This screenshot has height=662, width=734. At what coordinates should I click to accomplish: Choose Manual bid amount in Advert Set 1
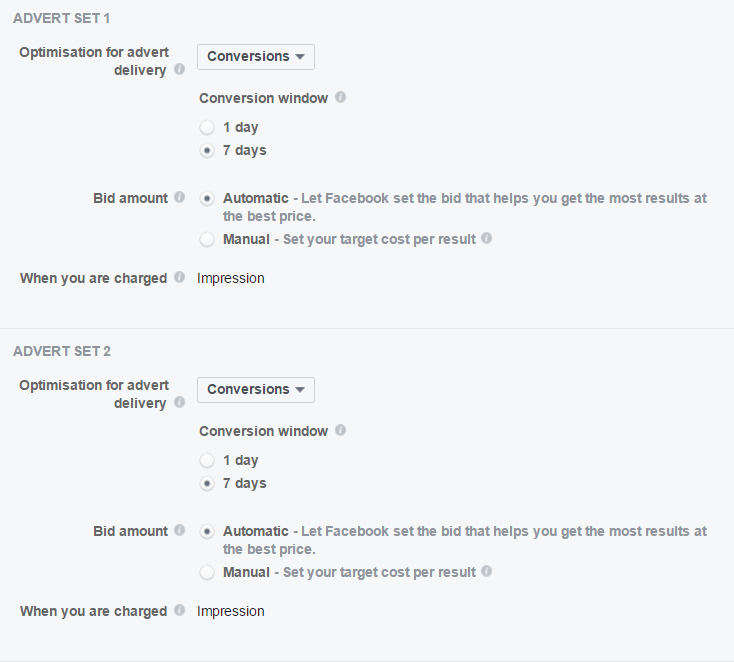[x=207, y=239]
